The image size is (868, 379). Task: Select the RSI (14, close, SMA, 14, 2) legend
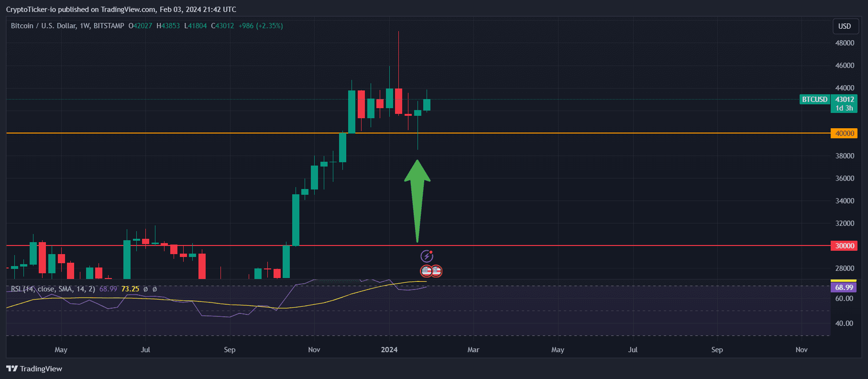tap(53, 289)
